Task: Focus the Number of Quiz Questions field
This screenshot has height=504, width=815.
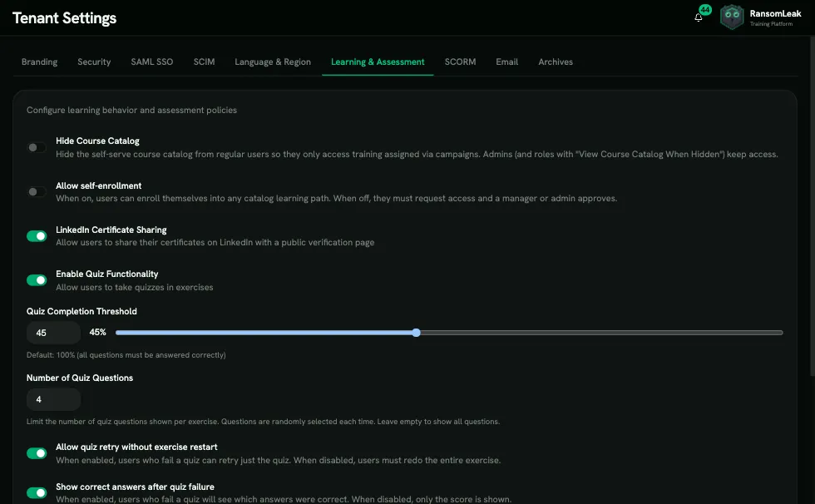Action: pos(53,399)
